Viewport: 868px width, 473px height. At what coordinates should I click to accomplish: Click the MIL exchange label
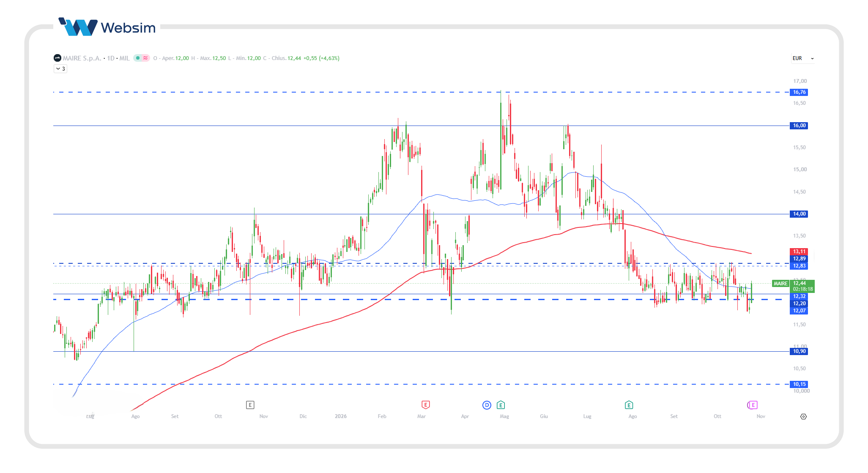point(124,58)
